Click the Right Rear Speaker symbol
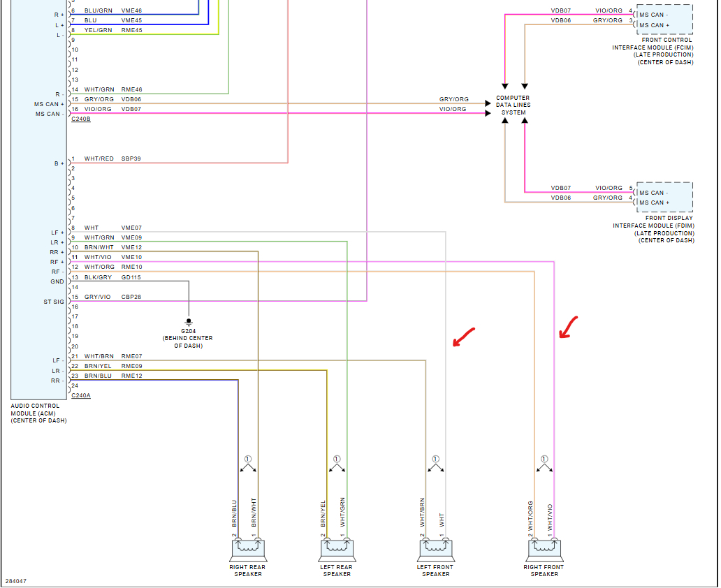 pos(248,550)
